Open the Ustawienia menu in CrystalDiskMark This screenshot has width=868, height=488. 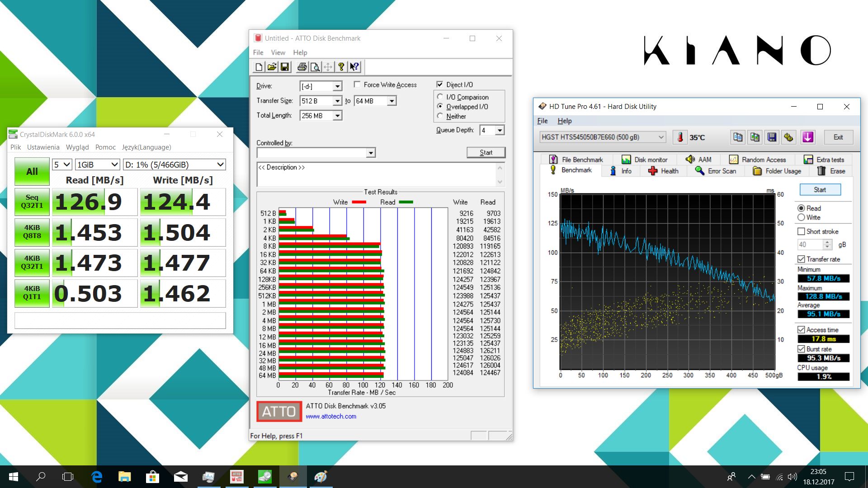click(x=43, y=147)
